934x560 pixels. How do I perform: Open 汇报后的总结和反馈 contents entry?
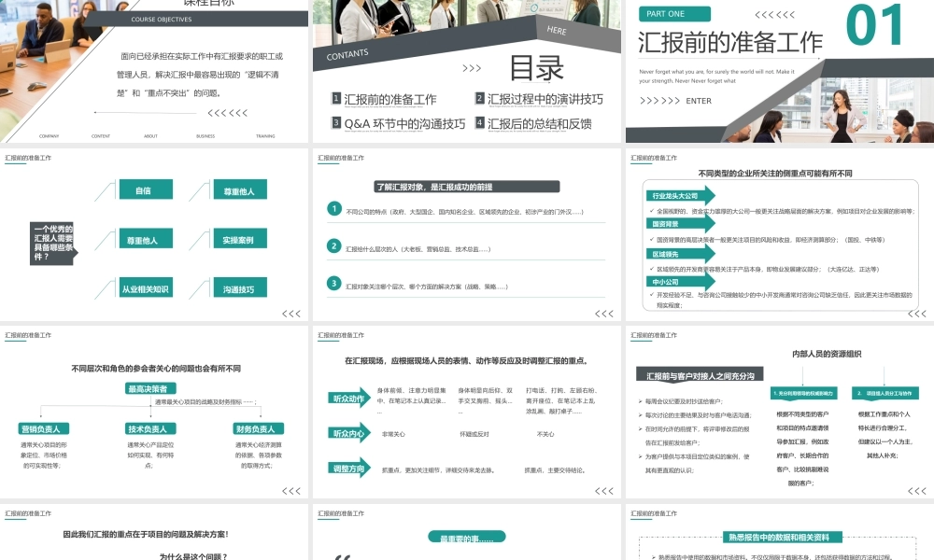click(x=540, y=123)
